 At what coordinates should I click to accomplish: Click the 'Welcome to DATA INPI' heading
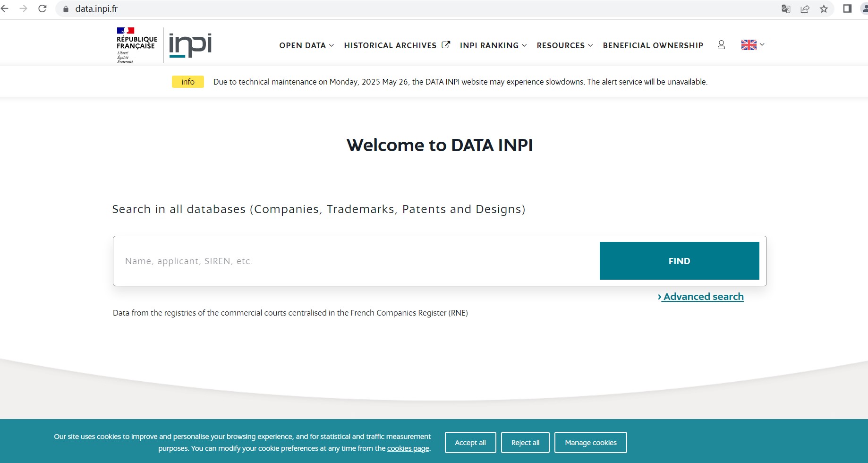pyautogui.click(x=440, y=145)
